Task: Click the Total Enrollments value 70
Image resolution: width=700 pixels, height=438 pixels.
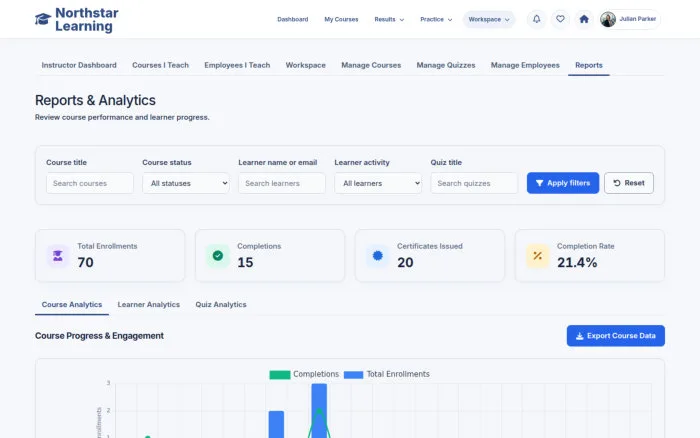Action: click(x=85, y=263)
